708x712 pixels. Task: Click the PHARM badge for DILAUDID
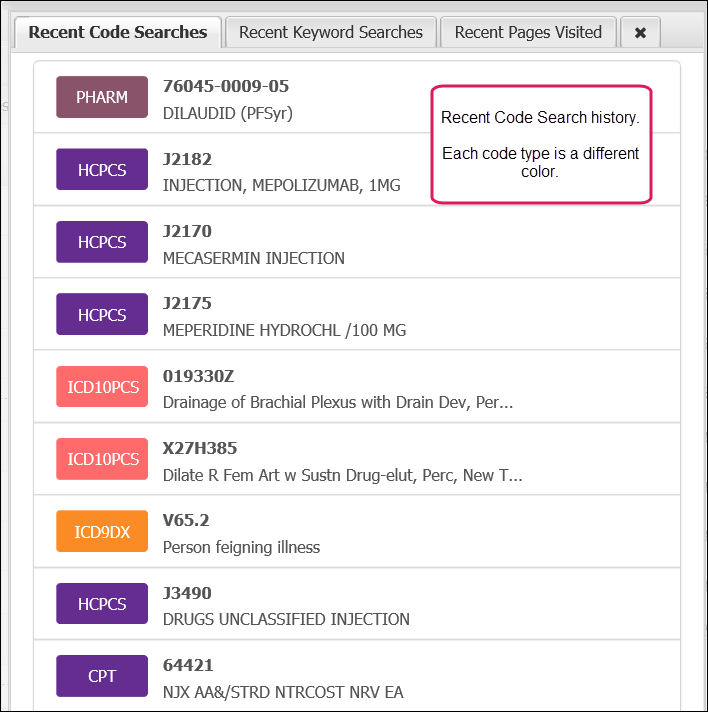click(102, 98)
